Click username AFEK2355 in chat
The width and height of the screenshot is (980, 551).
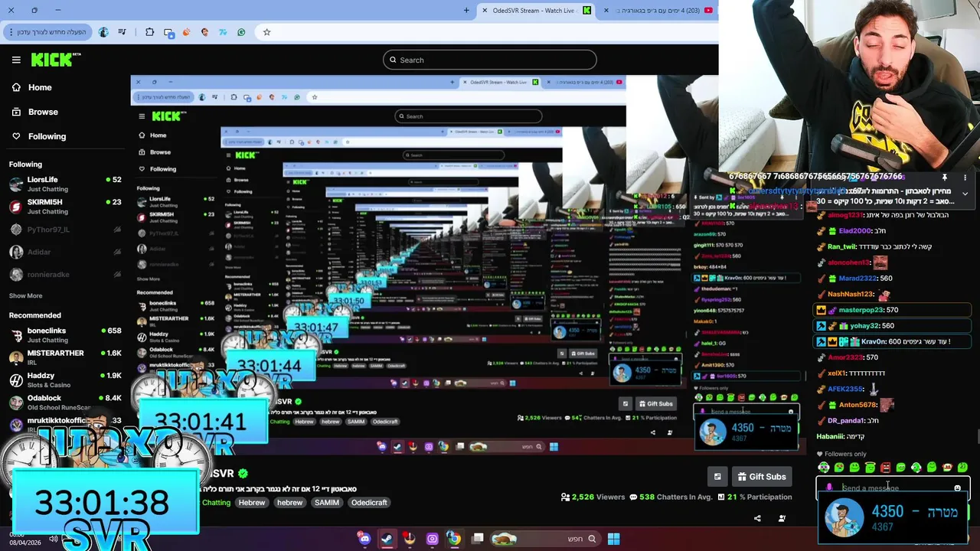pos(846,389)
